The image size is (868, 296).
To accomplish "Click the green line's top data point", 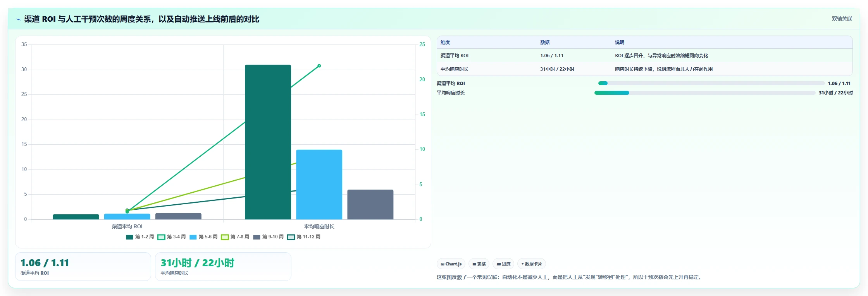I will [319, 66].
